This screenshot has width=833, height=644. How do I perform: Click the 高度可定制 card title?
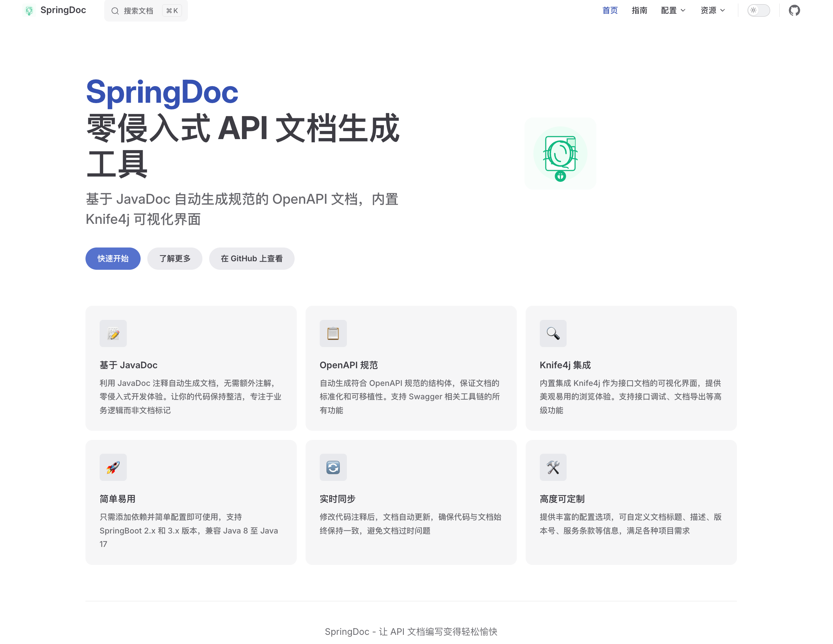(562, 499)
